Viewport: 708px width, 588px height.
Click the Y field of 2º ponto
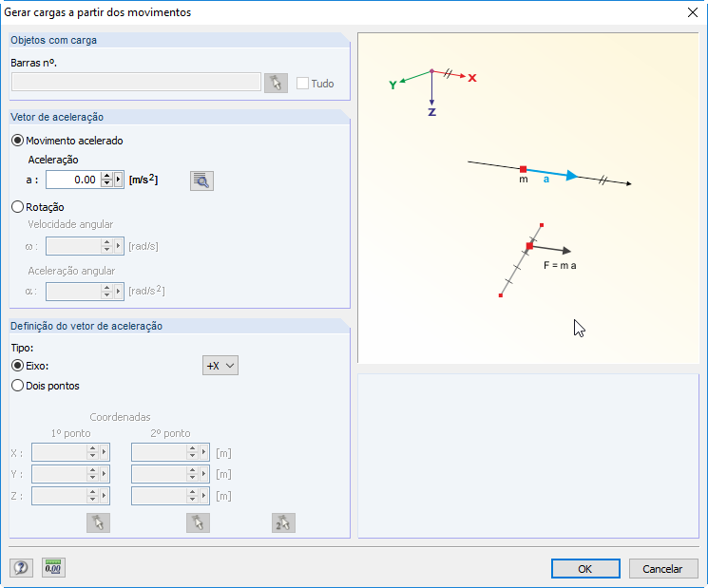[x=159, y=474]
